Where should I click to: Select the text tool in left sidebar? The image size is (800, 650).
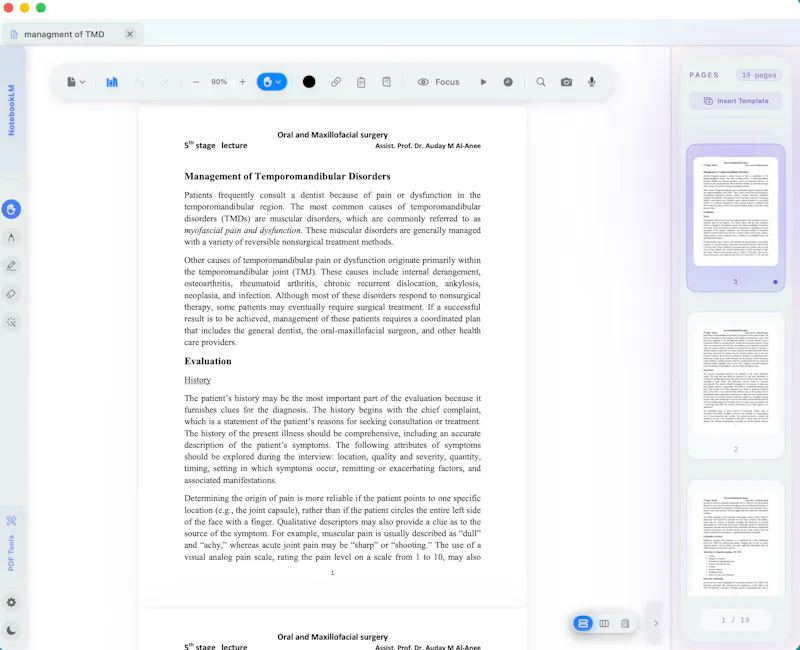(11, 237)
